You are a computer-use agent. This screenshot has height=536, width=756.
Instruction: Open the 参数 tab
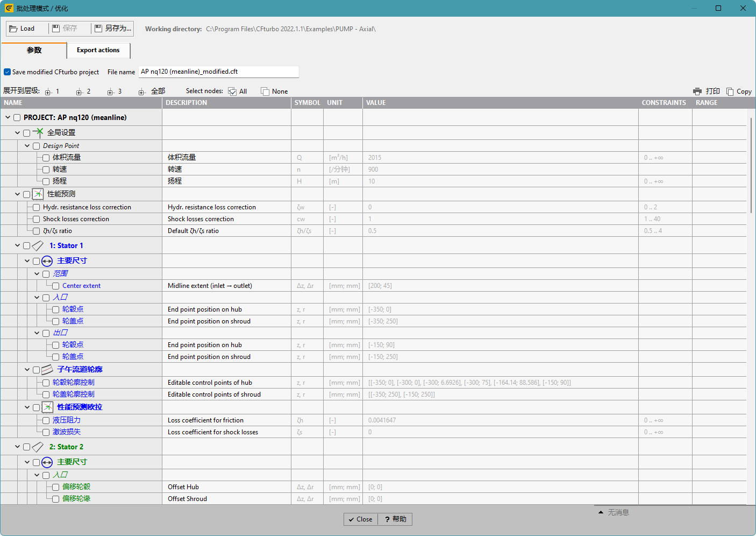[x=34, y=50]
